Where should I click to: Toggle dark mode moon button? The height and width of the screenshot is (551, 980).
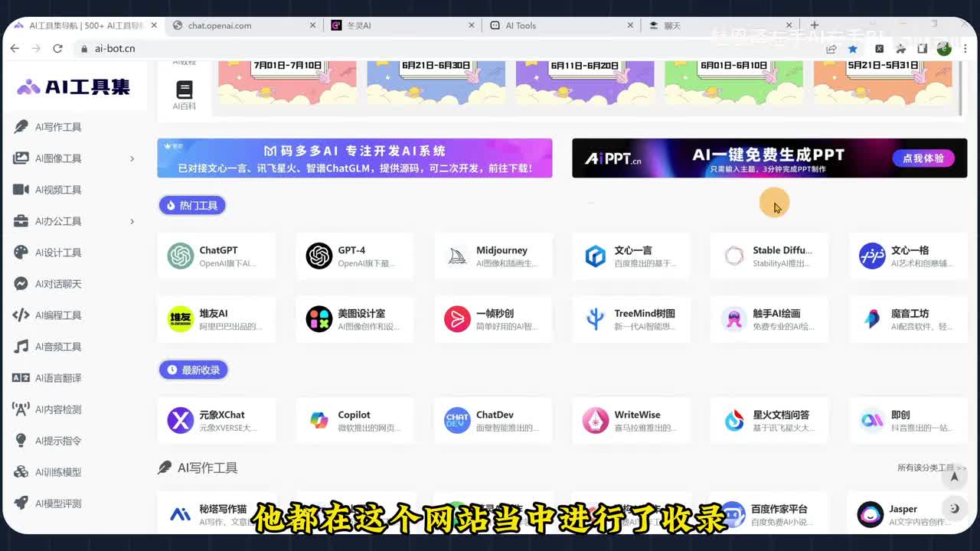[x=954, y=508]
